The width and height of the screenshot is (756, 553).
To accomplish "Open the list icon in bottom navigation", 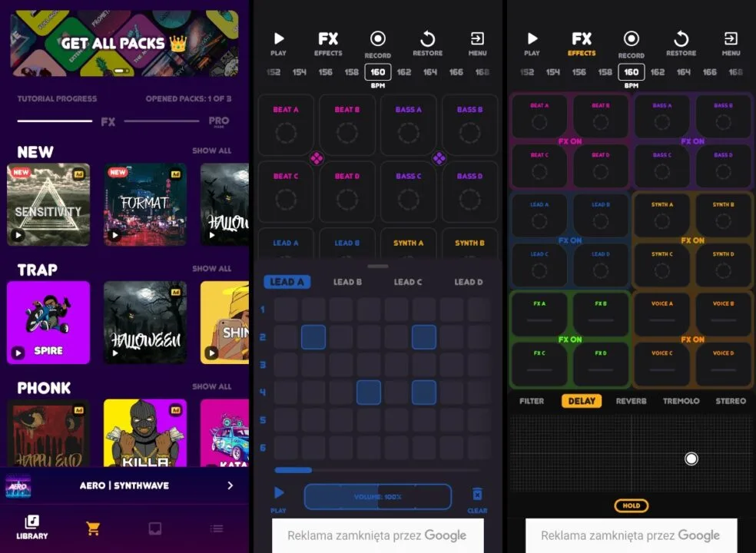I will tap(217, 528).
